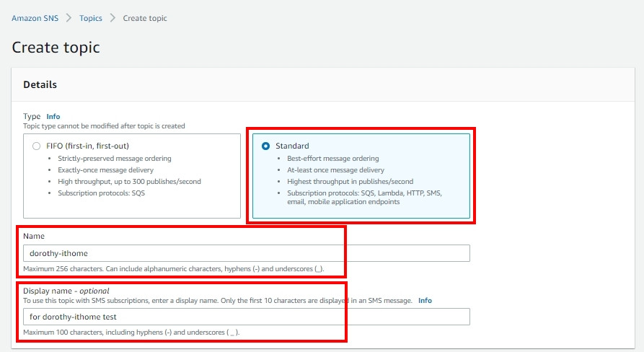Click 'Exactly-once message delivery' text

point(105,170)
